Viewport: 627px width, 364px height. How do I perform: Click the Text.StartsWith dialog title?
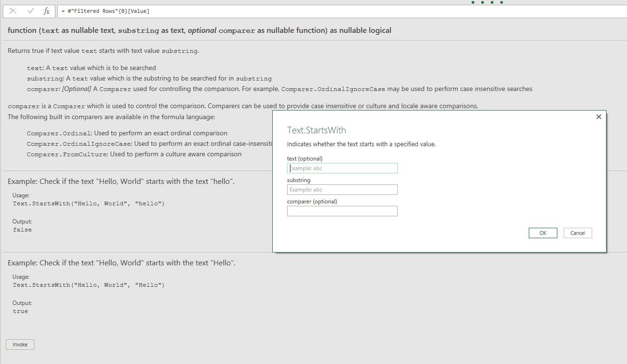(317, 130)
